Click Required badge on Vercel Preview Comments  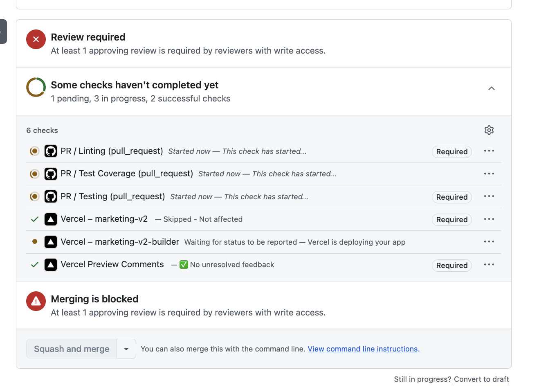(x=452, y=266)
